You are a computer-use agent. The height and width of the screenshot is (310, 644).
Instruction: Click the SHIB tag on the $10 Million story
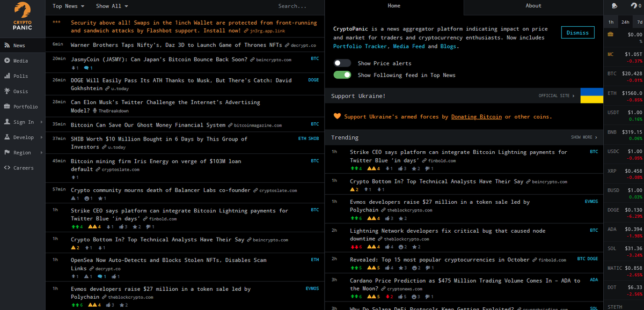click(313, 139)
